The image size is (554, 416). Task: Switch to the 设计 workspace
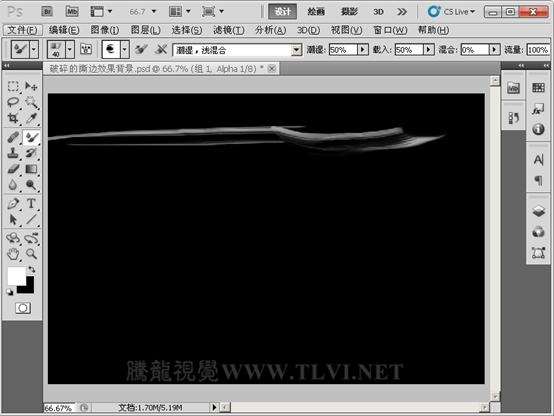coord(282,12)
